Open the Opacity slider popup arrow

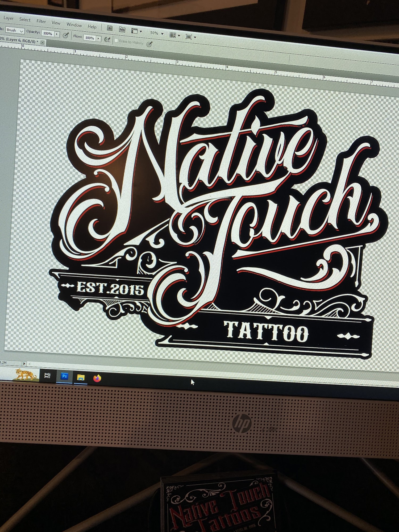pyautogui.click(x=57, y=34)
